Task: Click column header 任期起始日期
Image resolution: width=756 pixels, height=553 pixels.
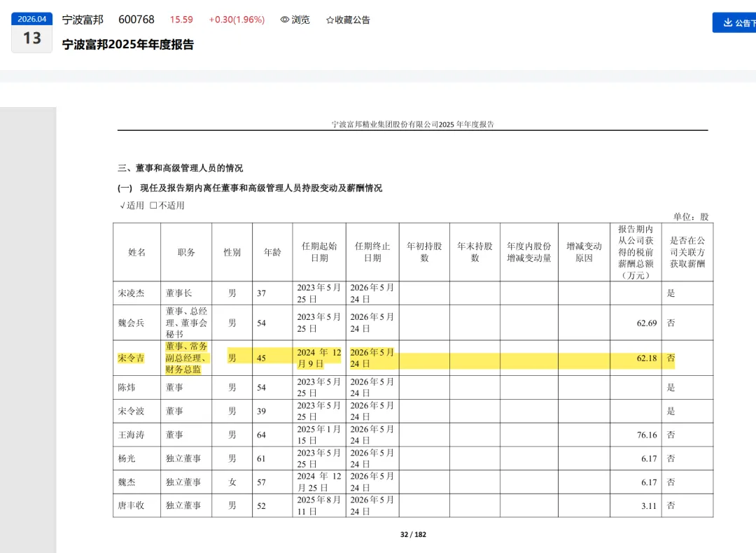Action: click(x=319, y=252)
